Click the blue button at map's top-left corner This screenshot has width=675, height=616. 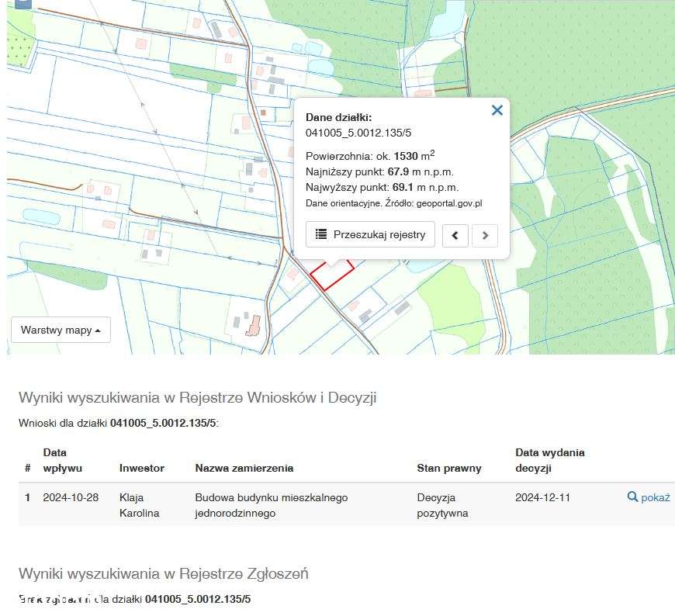pyautogui.click(x=22, y=2)
